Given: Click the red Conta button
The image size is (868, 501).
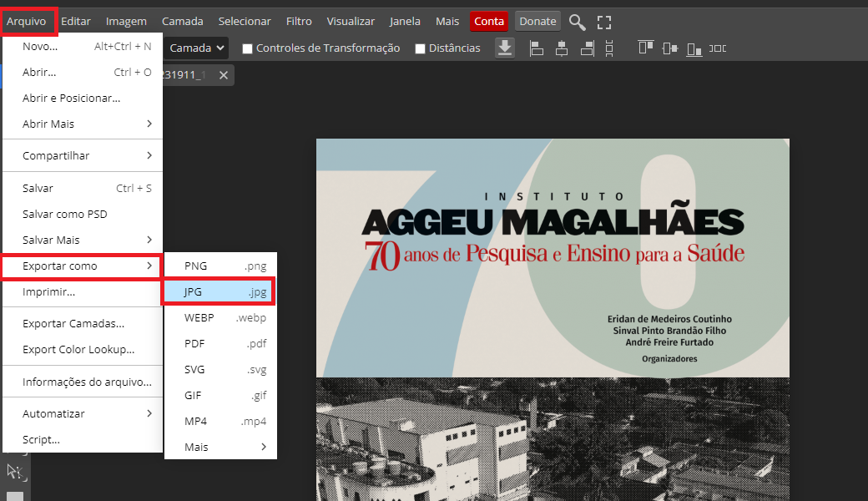Looking at the screenshot, I should coord(489,22).
